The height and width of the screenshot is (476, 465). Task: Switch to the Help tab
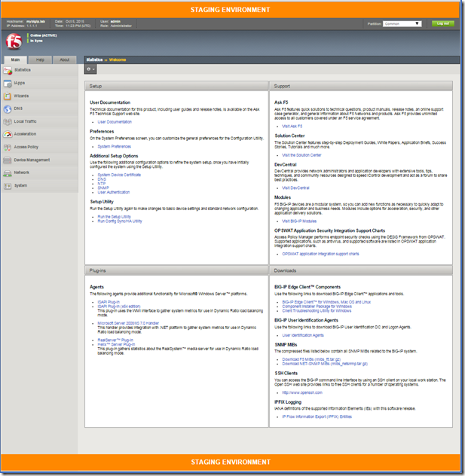(40, 59)
